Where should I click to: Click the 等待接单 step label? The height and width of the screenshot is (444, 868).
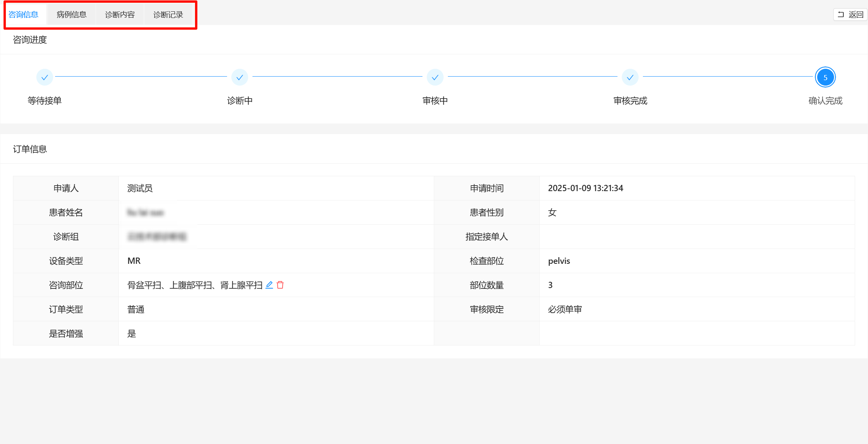(45, 101)
